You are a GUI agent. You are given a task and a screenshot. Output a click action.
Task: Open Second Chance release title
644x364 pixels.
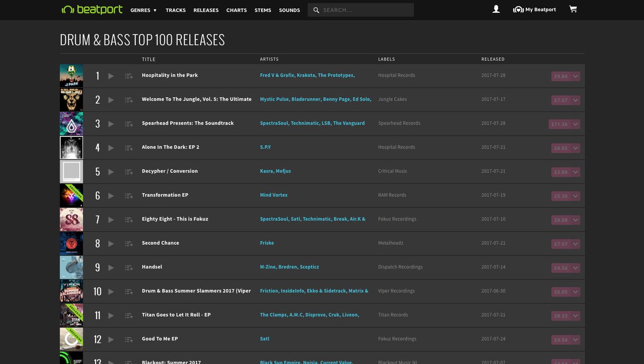pos(160,243)
